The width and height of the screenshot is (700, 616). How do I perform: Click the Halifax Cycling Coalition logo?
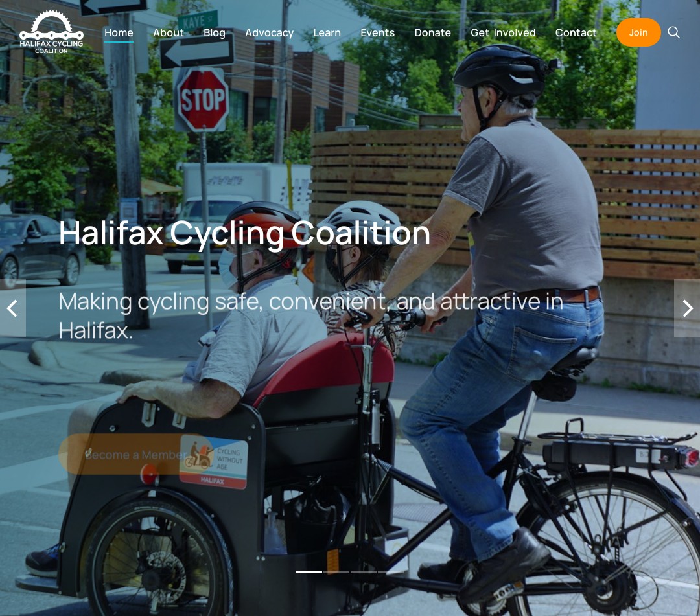pyautogui.click(x=51, y=32)
